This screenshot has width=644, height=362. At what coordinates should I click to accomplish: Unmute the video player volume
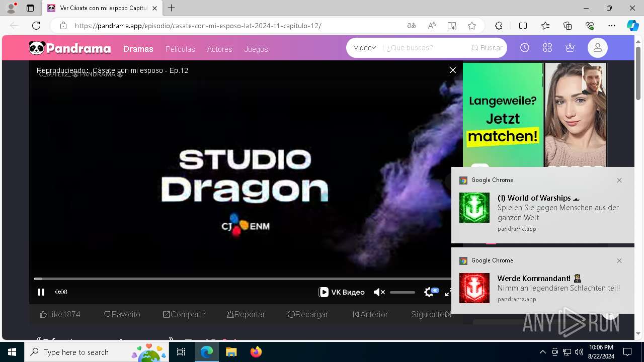click(379, 292)
